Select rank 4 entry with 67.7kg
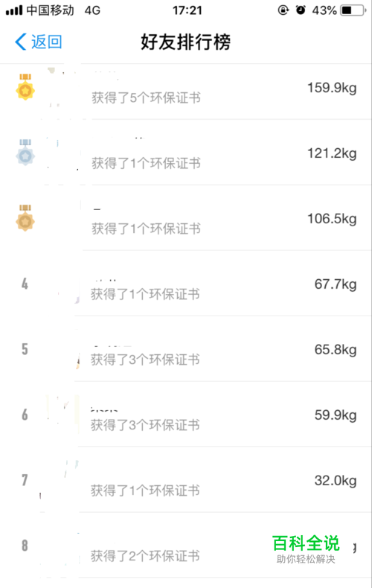Image resolution: width=372 pixels, height=588 pixels. (186, 284)
